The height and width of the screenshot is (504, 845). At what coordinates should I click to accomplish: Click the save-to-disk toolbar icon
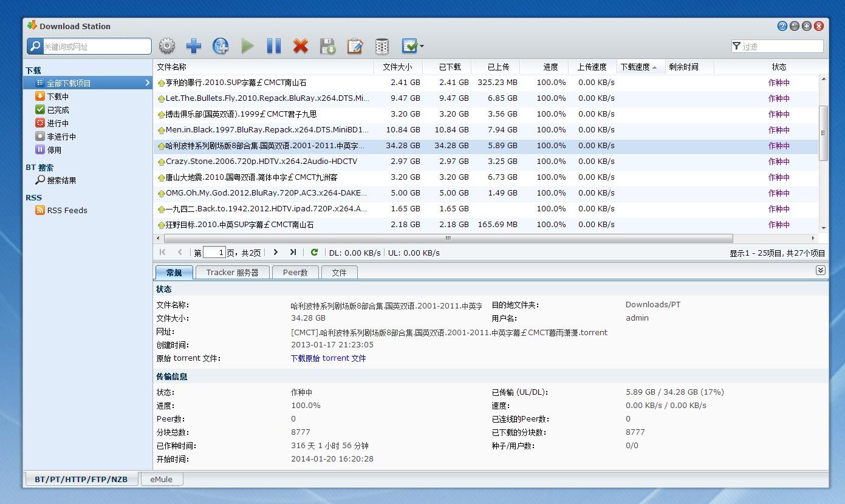point(327,46)
